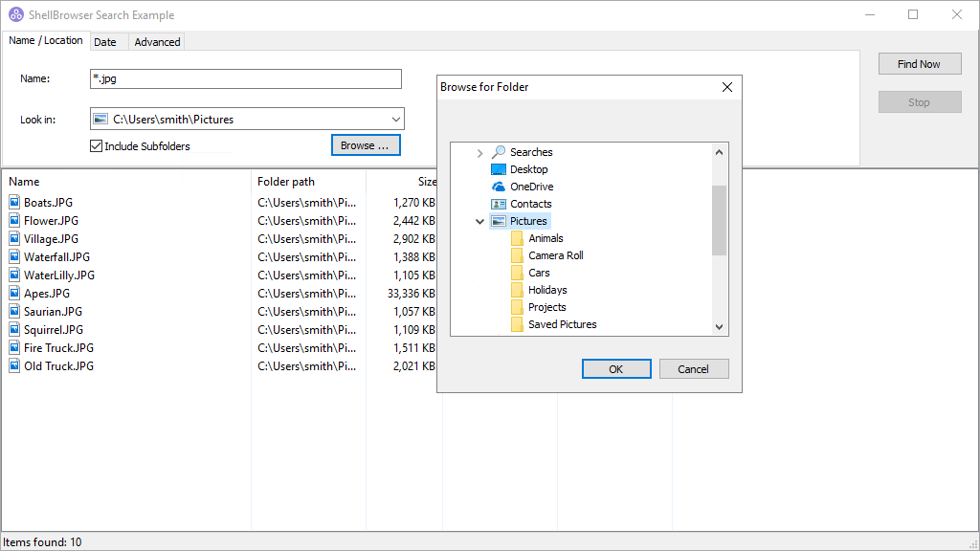Expand the Searches tree node
The width and height of the screenshot is (980, 551).
tap(479, 151)
